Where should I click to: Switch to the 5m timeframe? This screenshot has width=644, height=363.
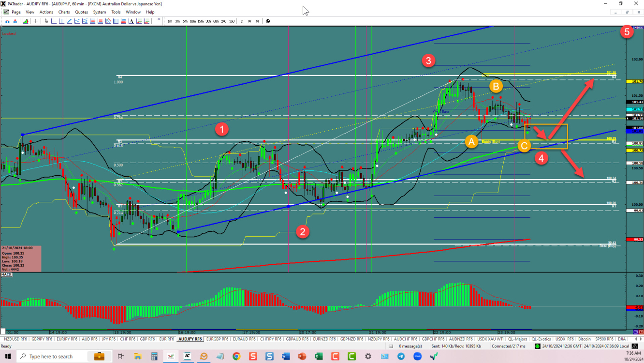coord(185,21)
